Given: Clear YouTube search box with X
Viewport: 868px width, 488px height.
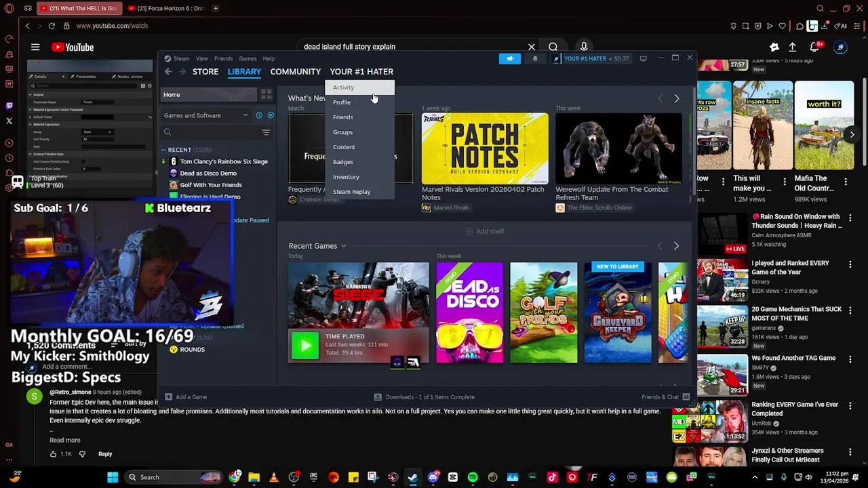Looking at the screenshot, I should 532,47.
